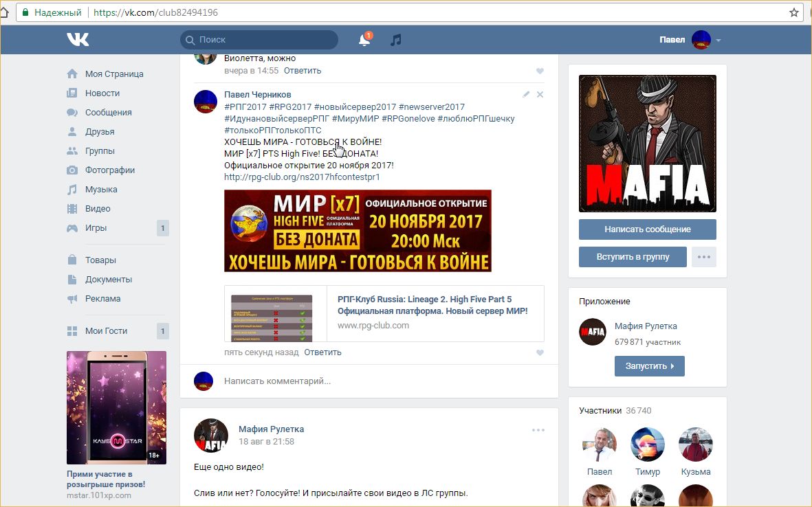Click the gamepad icon next to Игры

(x=72, y=227)
